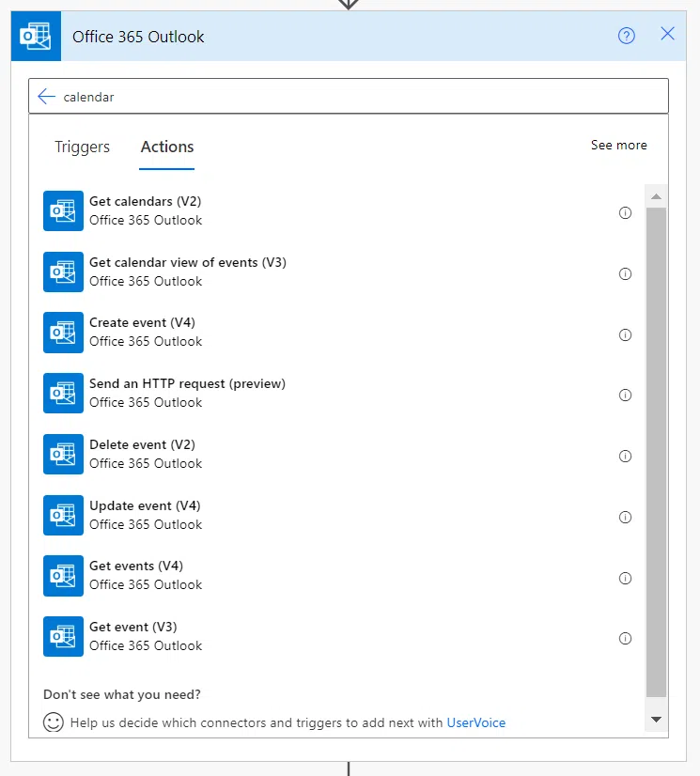
Task: Click the smiley face feedback icon
Action: [54, 722]
